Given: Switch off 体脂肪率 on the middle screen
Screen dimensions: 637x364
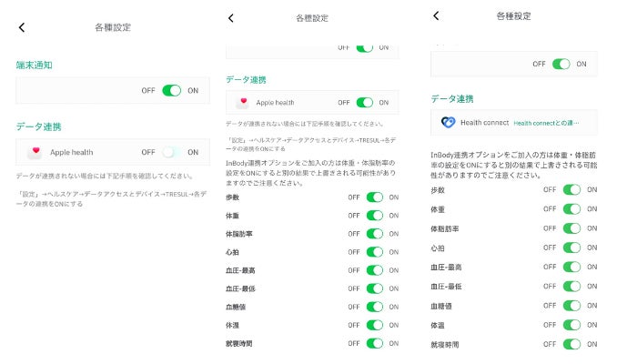Looking at the screenshot, I should click(x=375, y=234).
